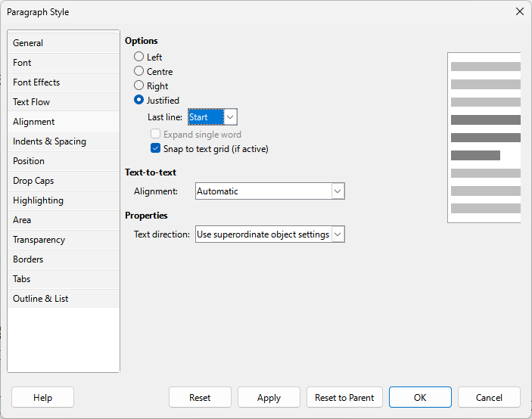The height and width of the screenshot is (419, 532).
Task: Open the Last line dropdown
Action: pos(213,117)
